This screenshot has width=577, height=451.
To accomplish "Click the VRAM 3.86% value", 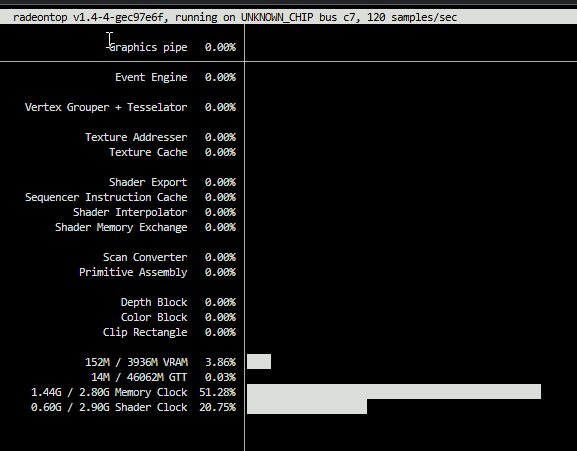I will (220, 362).
